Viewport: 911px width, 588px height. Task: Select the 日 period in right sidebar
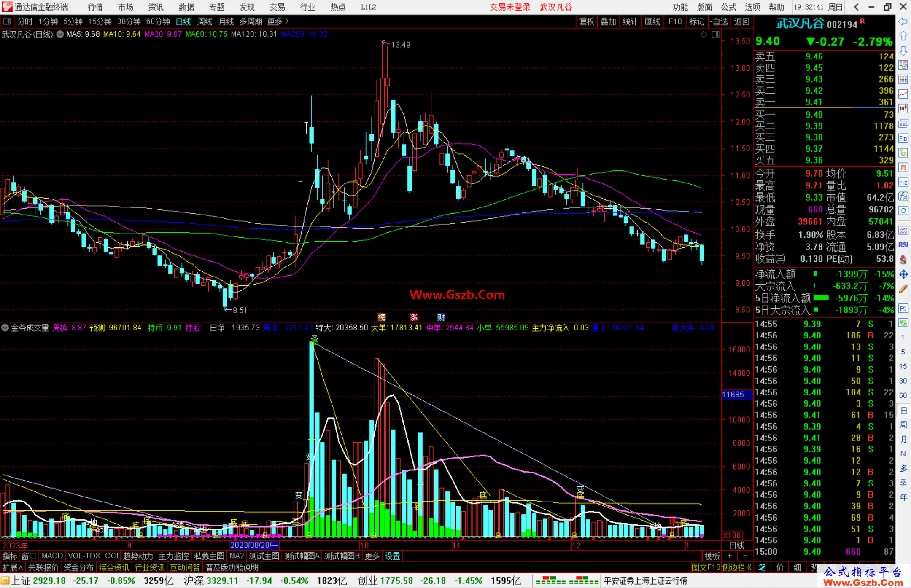(903, 411)
